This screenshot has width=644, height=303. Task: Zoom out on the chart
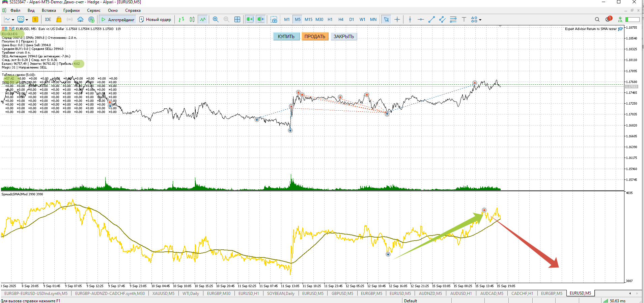point(226,20)
